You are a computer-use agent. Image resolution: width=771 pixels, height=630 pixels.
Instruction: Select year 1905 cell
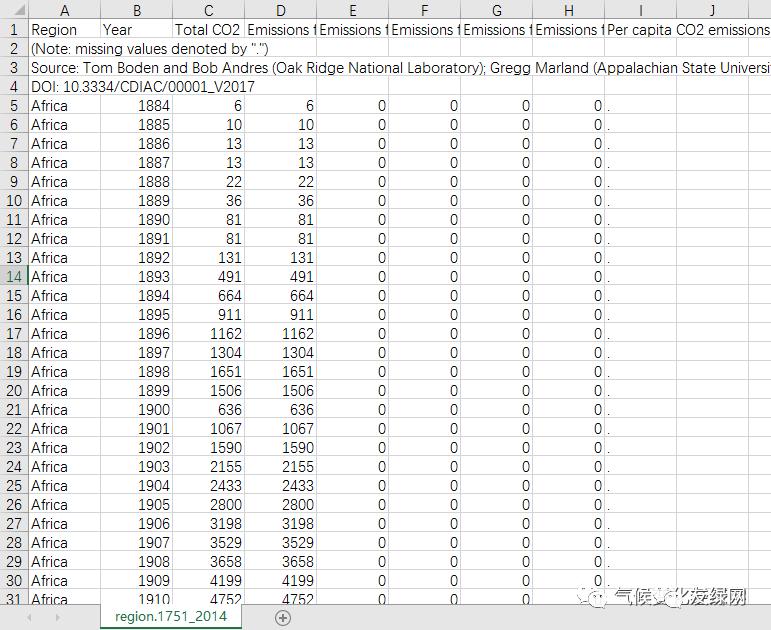[x=137, y=505]
